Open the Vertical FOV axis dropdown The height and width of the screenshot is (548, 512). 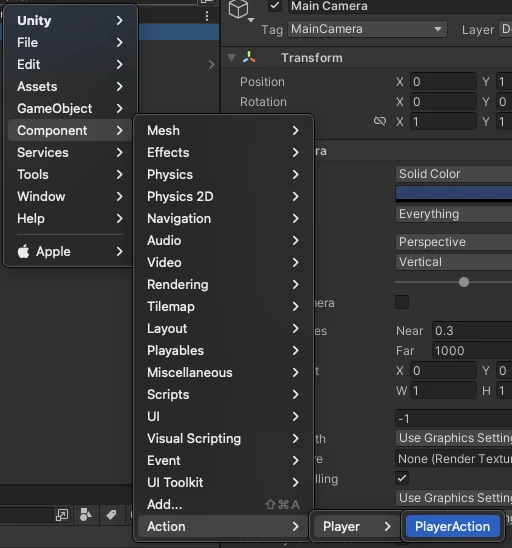pyautogui.click(x=454, y=262)
